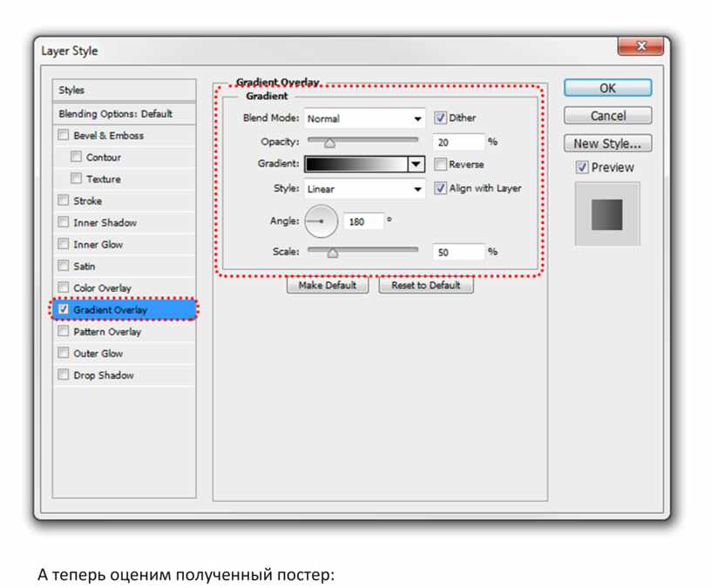The width and height of the screenshot is (711, 588).
Task: Select the Bevel & Emboss label
Action: click(108, 136)
